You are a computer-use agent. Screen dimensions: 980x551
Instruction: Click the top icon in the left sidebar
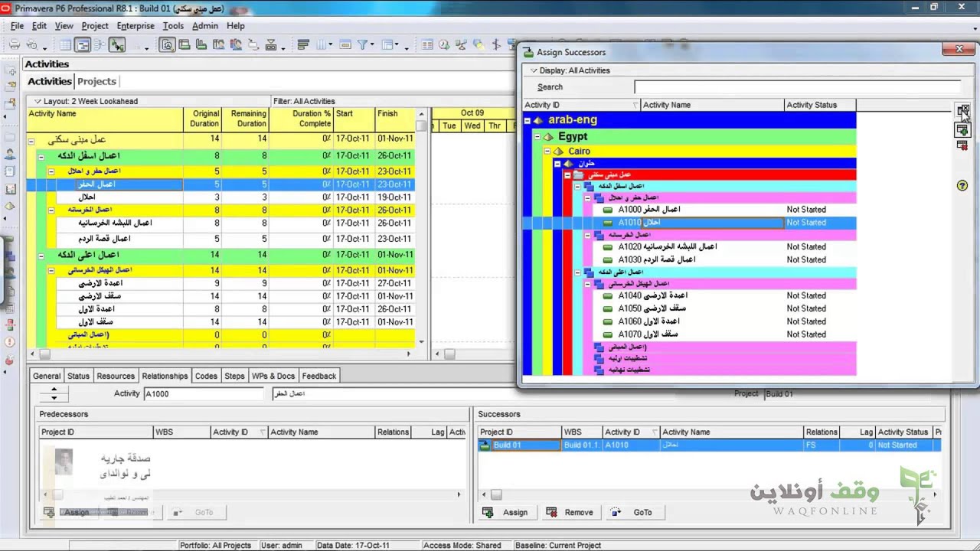click(11, 71)
